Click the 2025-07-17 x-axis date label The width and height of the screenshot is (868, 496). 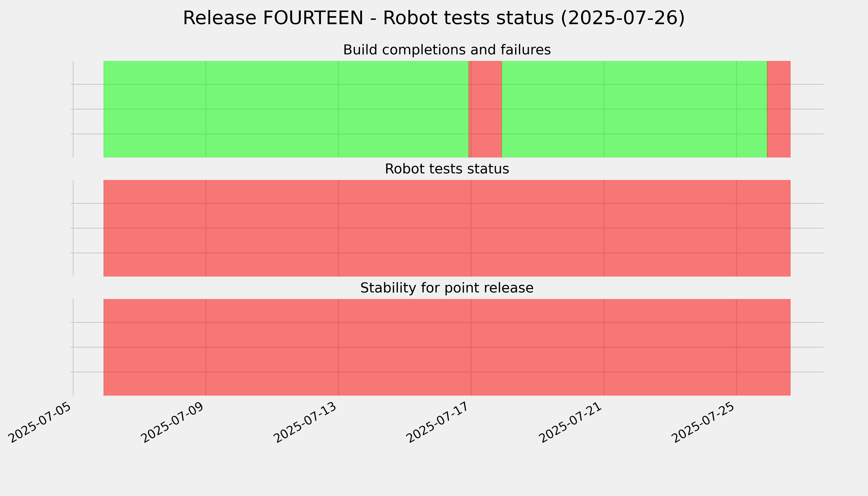coord(439,422)
